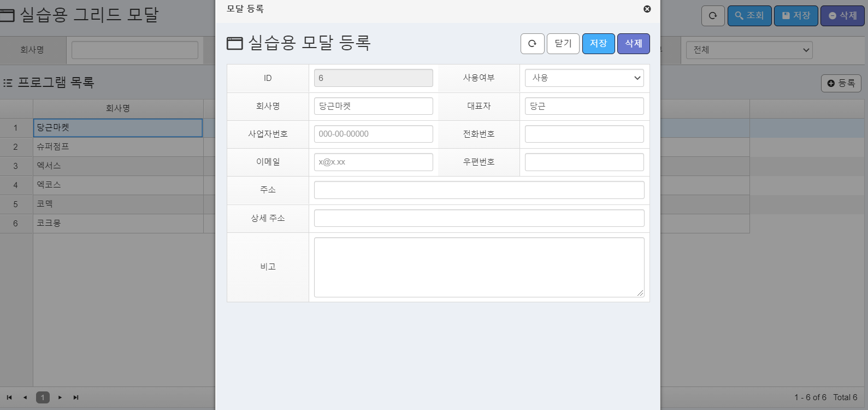Screen dimensions: 868x410
Task: Go to last page in grid pager
Action: point(76,397)
